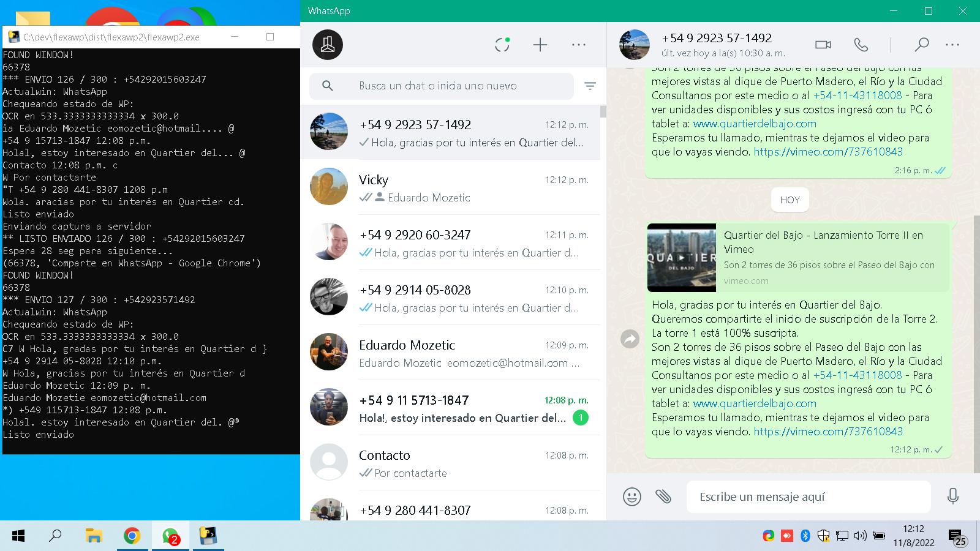Open chat with +54 9 2923 57-1492
The image size is (980, 551).
450,132
